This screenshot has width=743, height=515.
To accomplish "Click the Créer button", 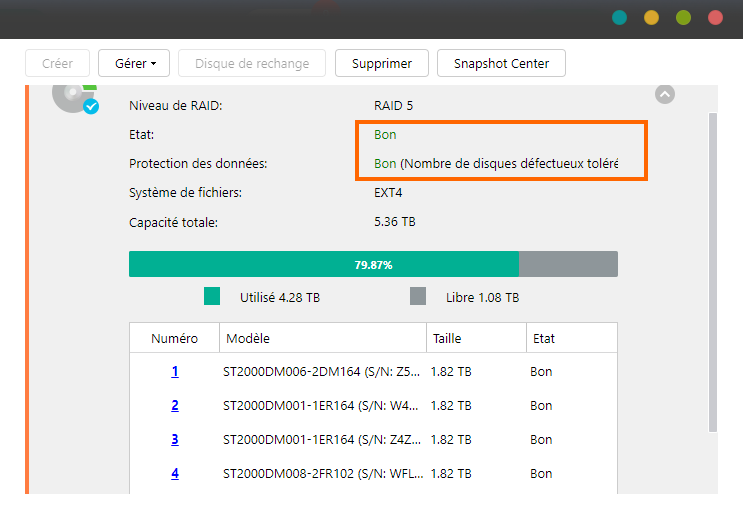I will coord(57,63).
